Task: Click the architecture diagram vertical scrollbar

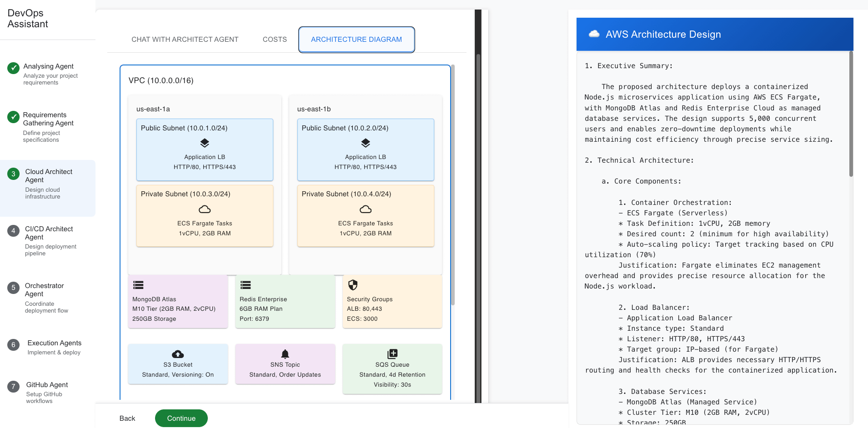Action: pyautogui.click(x=453, y=185)
